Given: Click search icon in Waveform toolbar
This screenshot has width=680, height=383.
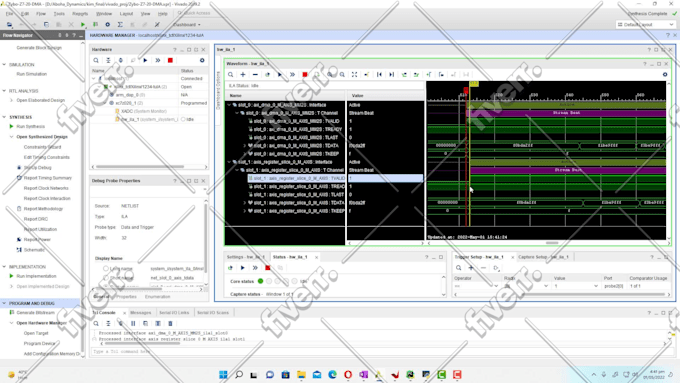Looking at the screenshot, I should point(231,75).
